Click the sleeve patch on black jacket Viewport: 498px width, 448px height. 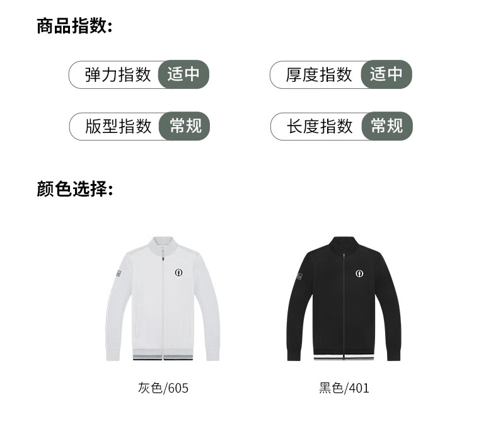coord(299,276)
